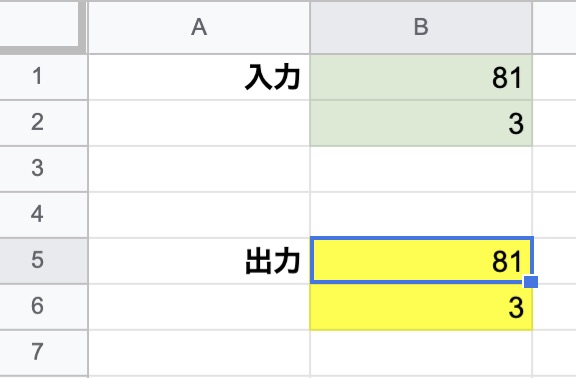Viewport: 576px width, 378px height.
Task: Click empty cell B3
Action: 421,169
